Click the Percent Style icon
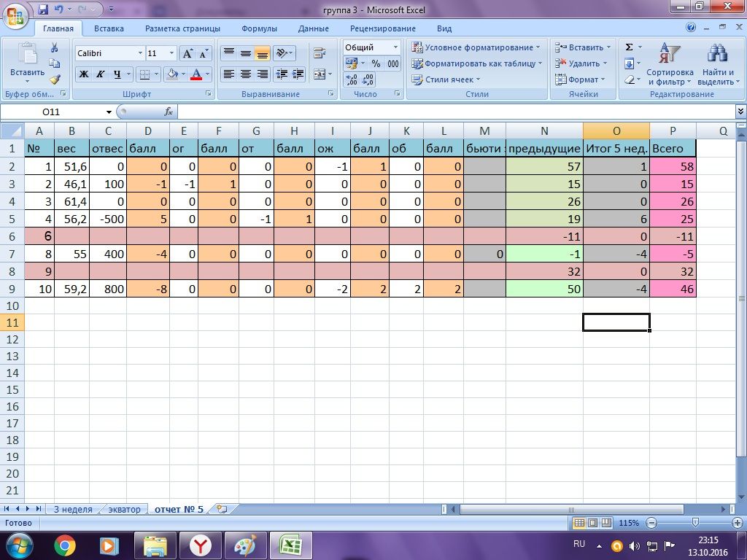Screen dimensions: 747x560 [x=376, y=63]
